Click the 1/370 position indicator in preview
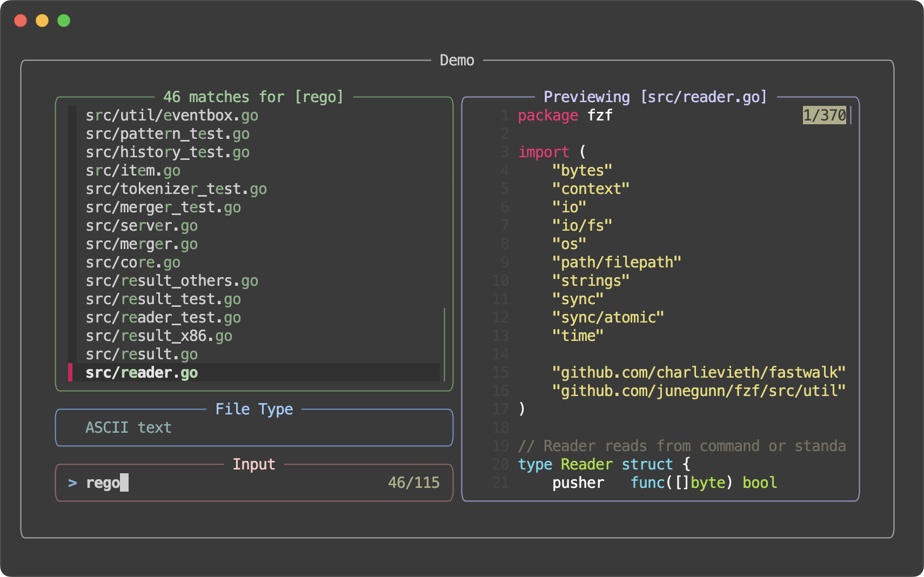This screenshot has height=577, width=924. point(823,115)
